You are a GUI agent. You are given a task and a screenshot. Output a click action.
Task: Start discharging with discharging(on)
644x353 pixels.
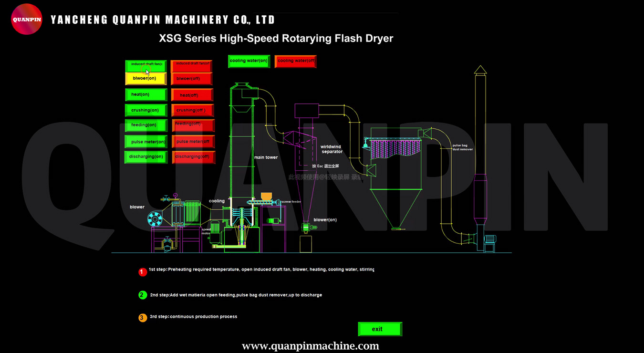point(146,157)
